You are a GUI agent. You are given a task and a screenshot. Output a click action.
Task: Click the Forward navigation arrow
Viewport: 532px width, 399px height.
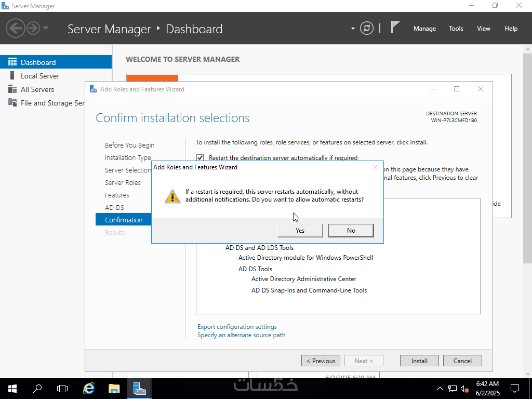point(33,28)
